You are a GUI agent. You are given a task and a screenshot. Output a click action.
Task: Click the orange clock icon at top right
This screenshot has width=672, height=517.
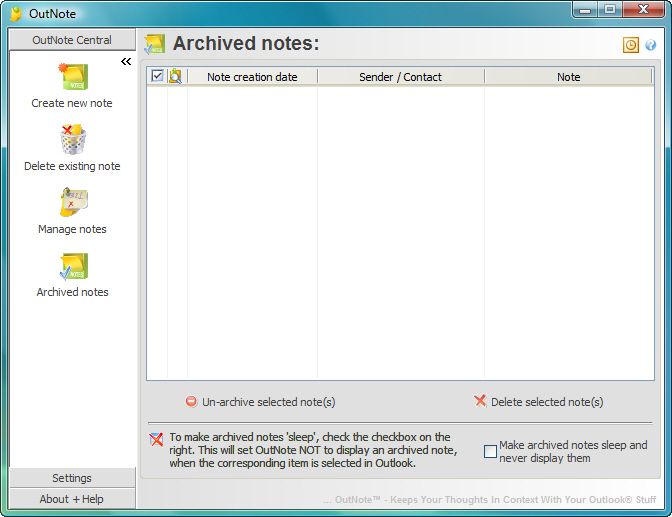630,45
